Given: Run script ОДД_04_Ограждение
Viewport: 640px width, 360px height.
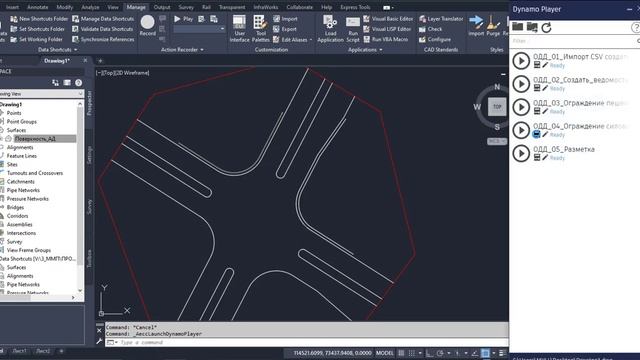Looking at the screenshot, I should pyautogui.click(x=521, y=130).
